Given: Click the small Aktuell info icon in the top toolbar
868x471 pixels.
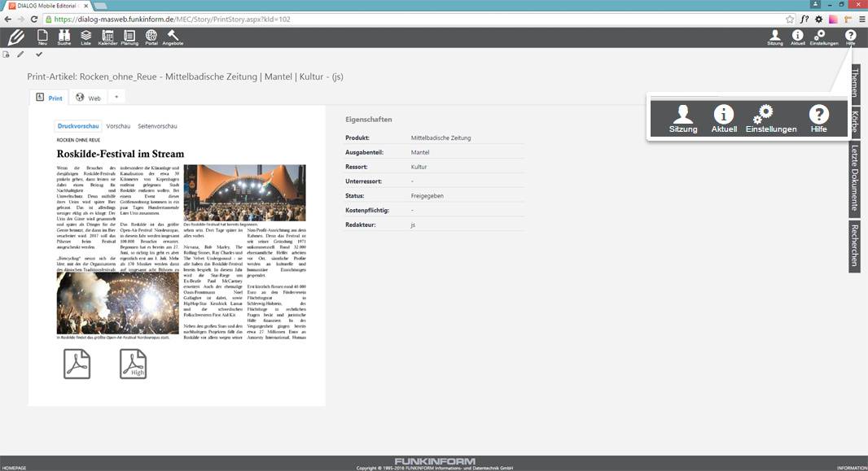Looking at the screenshot, I should coord(798,37).
